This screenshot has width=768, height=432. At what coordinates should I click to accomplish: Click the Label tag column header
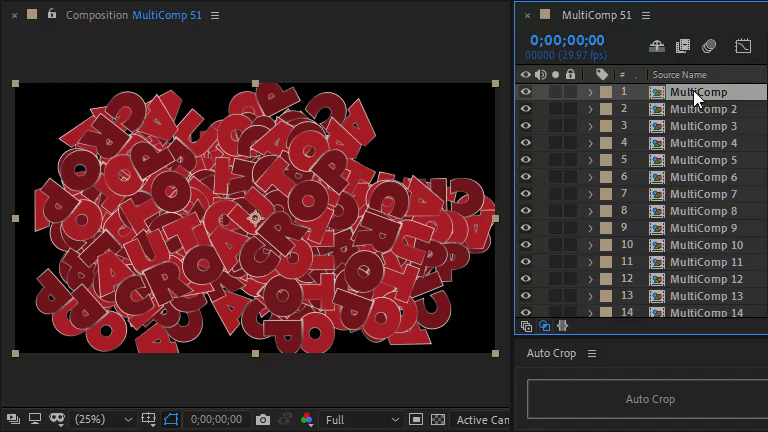tap(602, 74)
